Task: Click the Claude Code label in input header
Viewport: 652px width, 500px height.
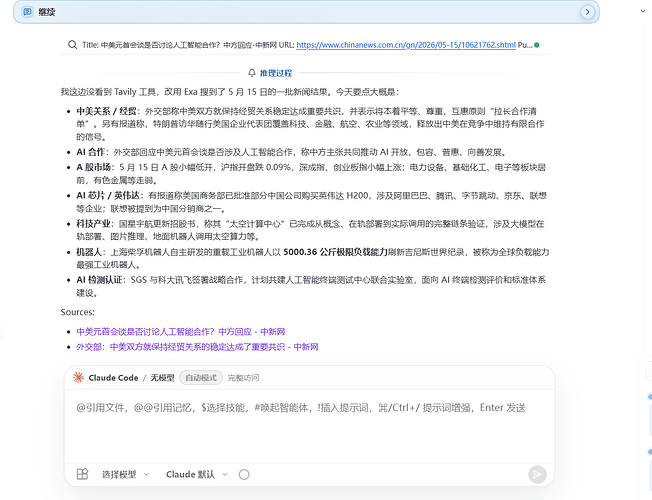Action: (113, 378)
